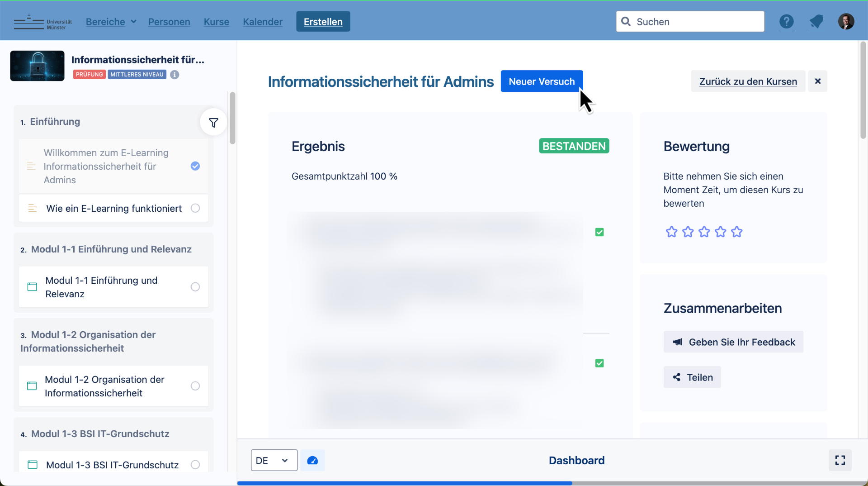868x486 pixels.
Task: Expand the Bereiche dropdown menu
Action: point(111,22)
